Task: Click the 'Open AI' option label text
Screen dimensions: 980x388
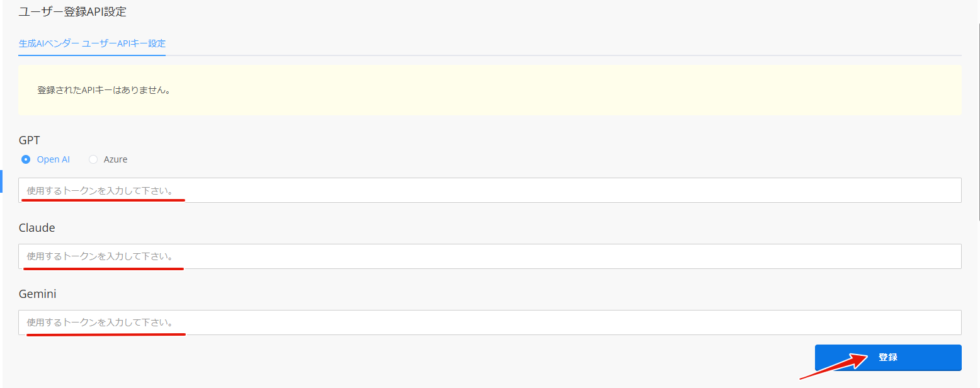Action: coord(53,159)
